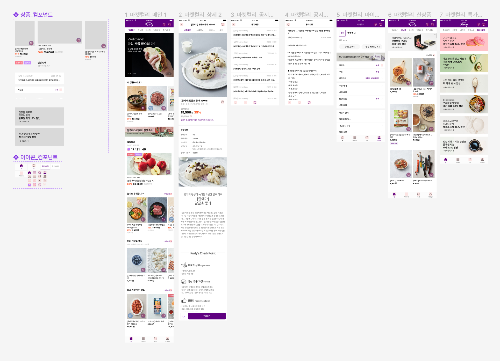This screenshot has width=500, height=361.
Task: Select the first purple tab in frame 2
Action: pos(187,30)
